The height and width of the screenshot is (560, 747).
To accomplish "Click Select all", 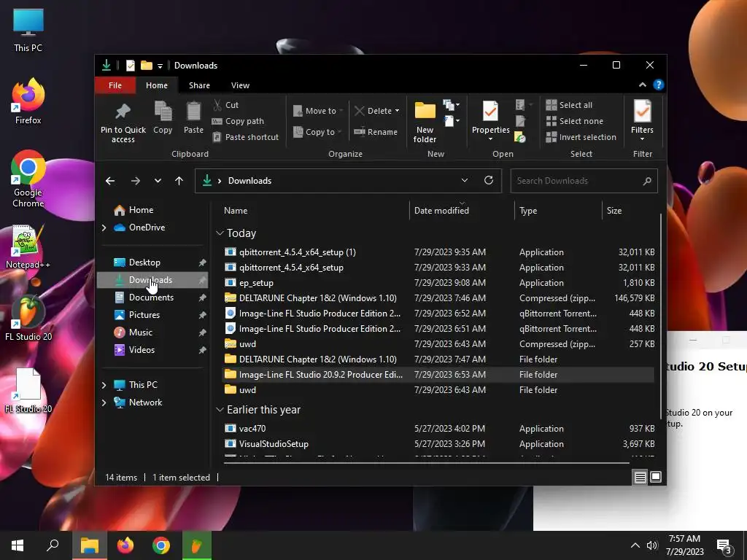I will tap(569, 105).
